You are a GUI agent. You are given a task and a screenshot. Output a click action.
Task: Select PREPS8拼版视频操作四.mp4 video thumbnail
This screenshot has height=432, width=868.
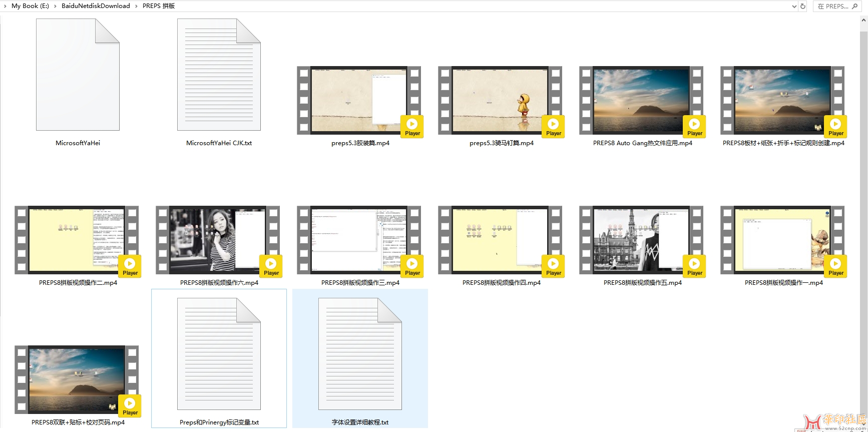coord(500,240)
